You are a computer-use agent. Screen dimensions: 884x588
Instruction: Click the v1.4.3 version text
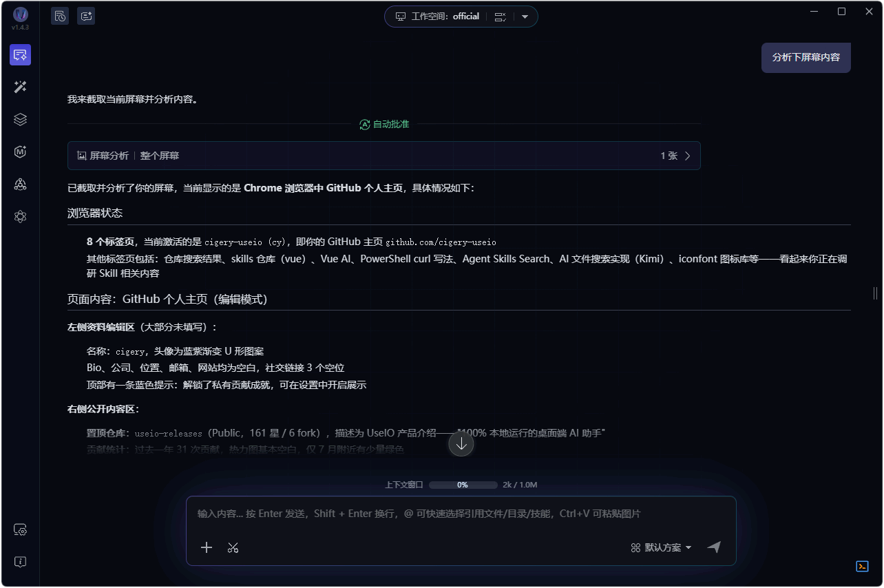(21, 28)
